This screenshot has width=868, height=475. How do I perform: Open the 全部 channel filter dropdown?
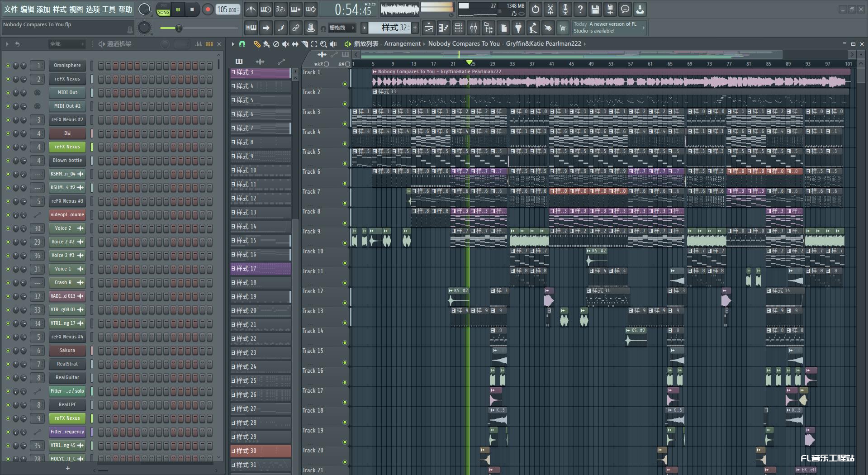click(x=67, y=44)
